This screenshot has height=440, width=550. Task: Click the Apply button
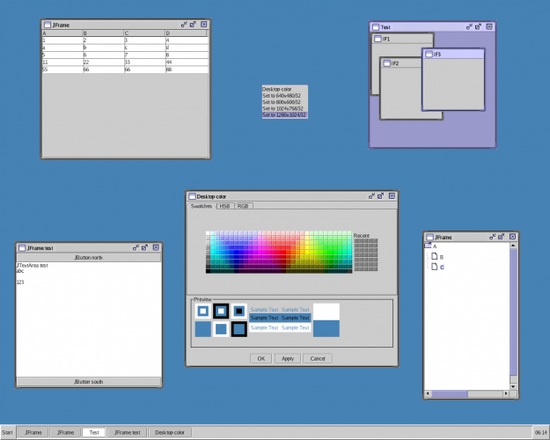[x=288, y=359]
